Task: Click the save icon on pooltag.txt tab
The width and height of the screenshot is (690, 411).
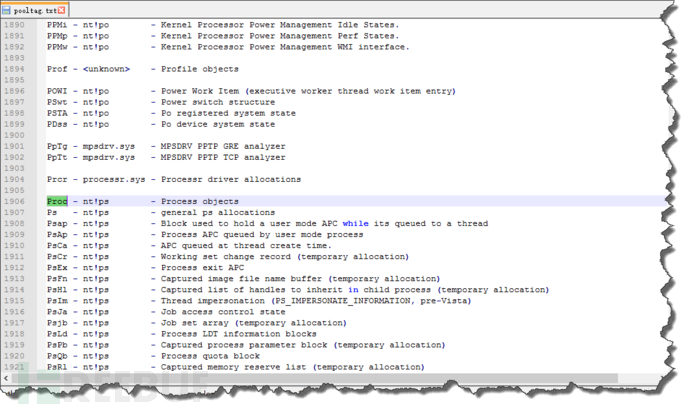Action: [7, 10]
